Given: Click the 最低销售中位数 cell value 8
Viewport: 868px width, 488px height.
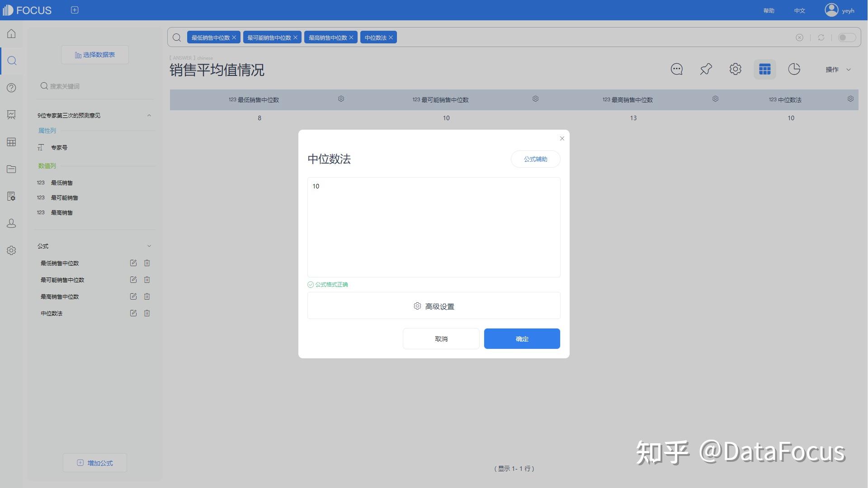Looking at the screenshot, I should pyautogui.click(x=259, y=118).
